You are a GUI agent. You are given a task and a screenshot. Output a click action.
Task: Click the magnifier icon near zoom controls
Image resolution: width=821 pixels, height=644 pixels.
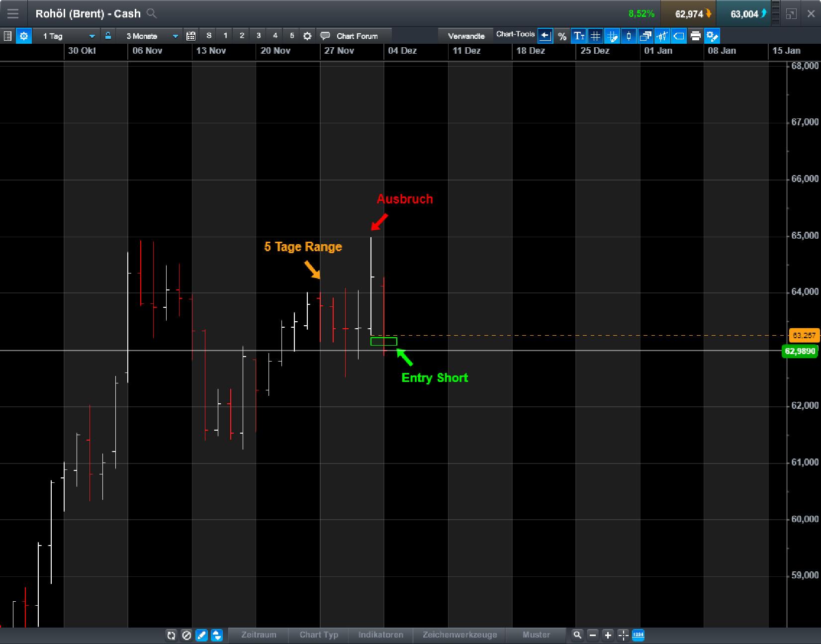[x=577, y=636]
